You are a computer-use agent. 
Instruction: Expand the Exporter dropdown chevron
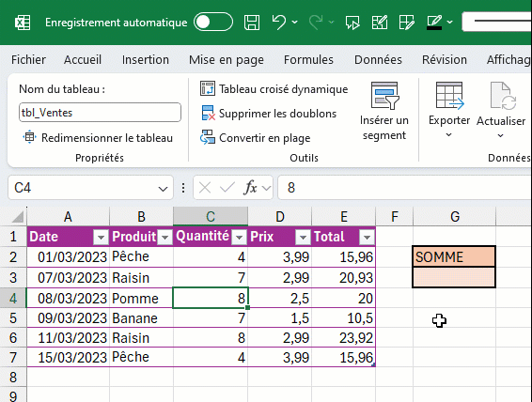448,135
